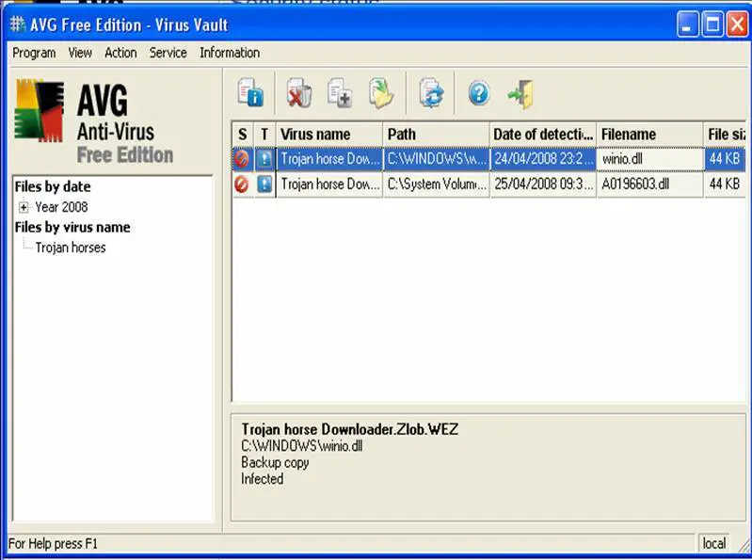Click the blue type icon for A0196603.dll
The width and height of the screenshot is (752, 560).
(x=264, y=184)
